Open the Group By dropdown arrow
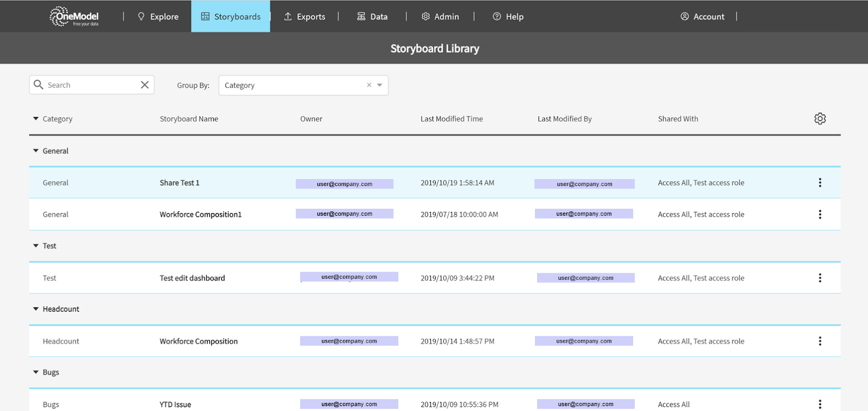 tap(380, 85)
